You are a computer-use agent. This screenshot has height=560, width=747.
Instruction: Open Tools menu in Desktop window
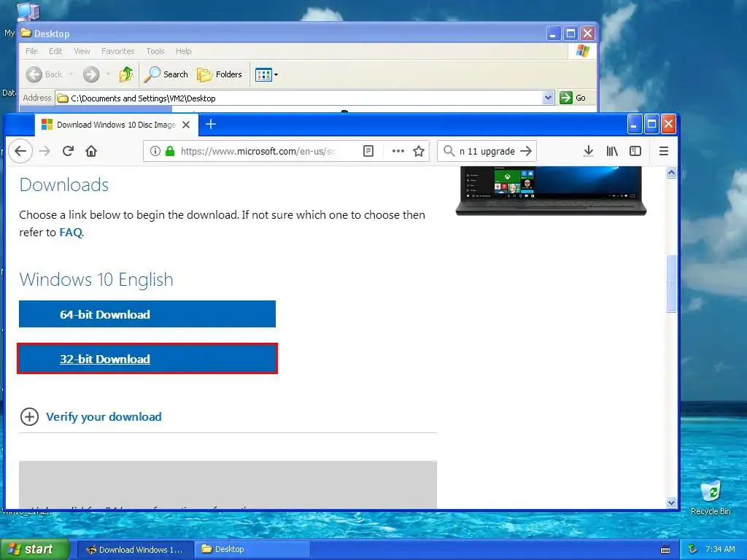click(155, 51)
